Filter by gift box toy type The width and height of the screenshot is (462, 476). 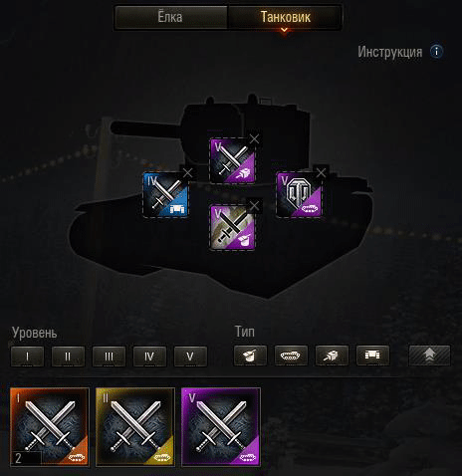tap(332, 356)
